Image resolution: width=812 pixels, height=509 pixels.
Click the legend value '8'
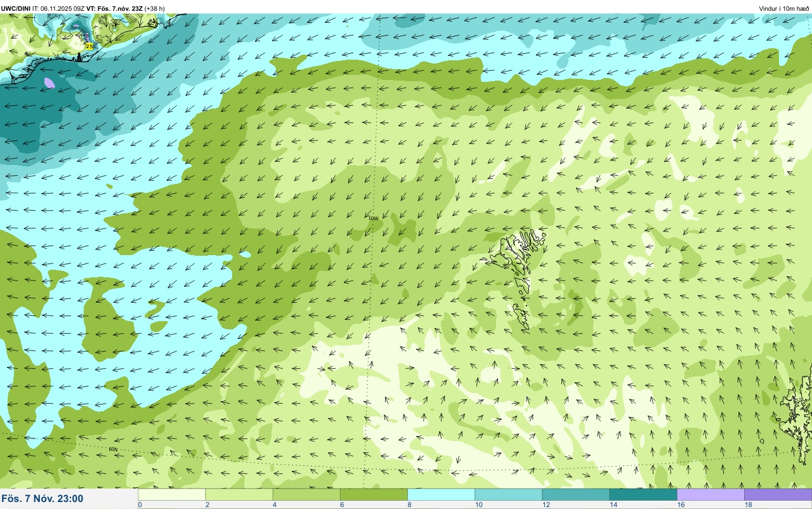pos(409,505)
